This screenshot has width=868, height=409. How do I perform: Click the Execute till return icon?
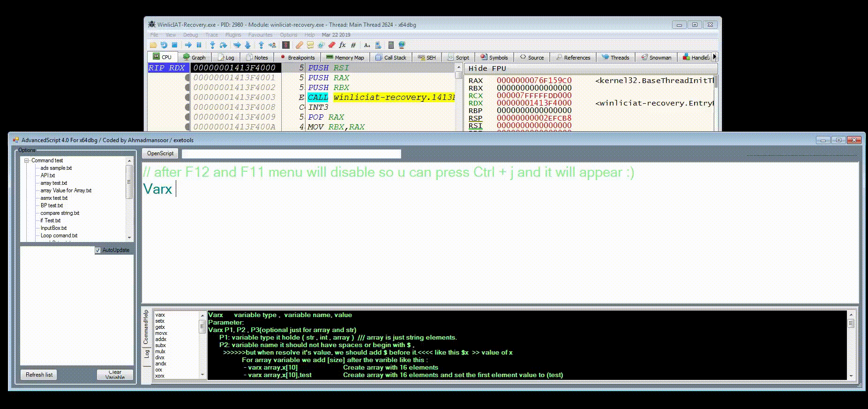[x=261, y=45]
